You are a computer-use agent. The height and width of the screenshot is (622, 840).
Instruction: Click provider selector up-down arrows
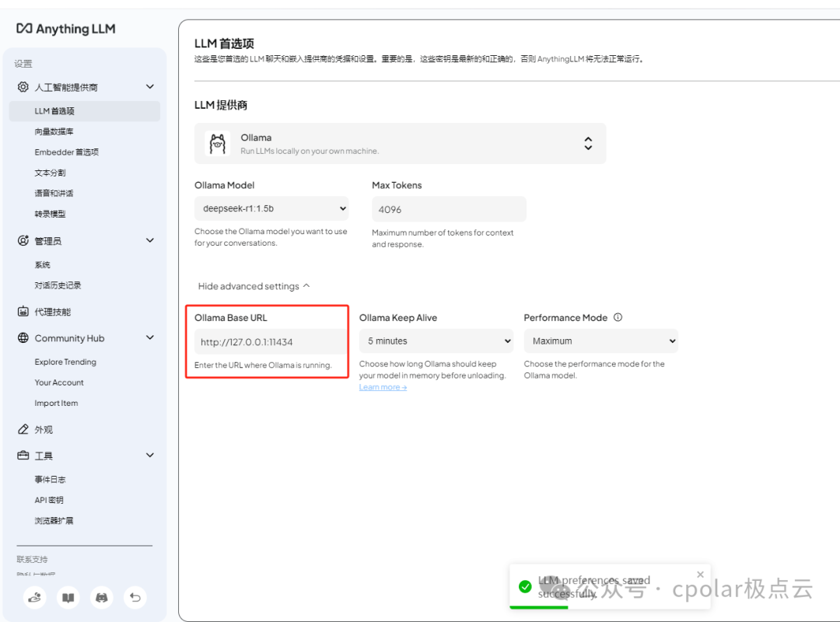tap(588, 143)
